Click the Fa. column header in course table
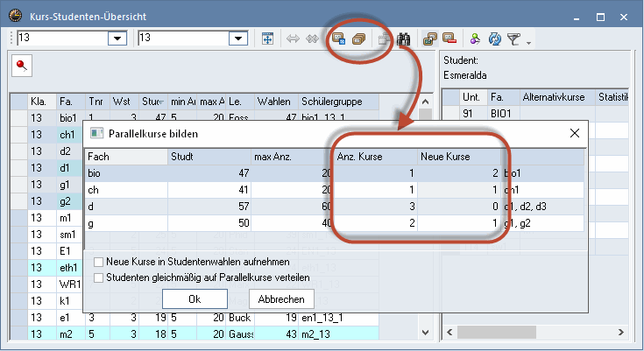 [x=71, y=102]
